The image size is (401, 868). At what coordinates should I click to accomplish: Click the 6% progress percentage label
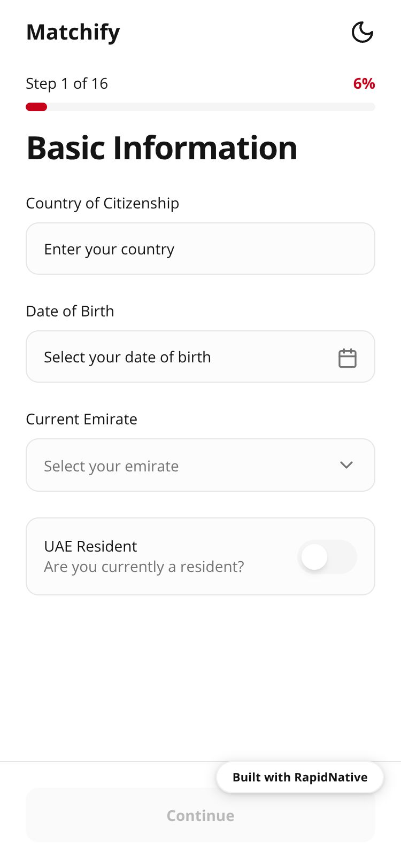pos(364,83)
